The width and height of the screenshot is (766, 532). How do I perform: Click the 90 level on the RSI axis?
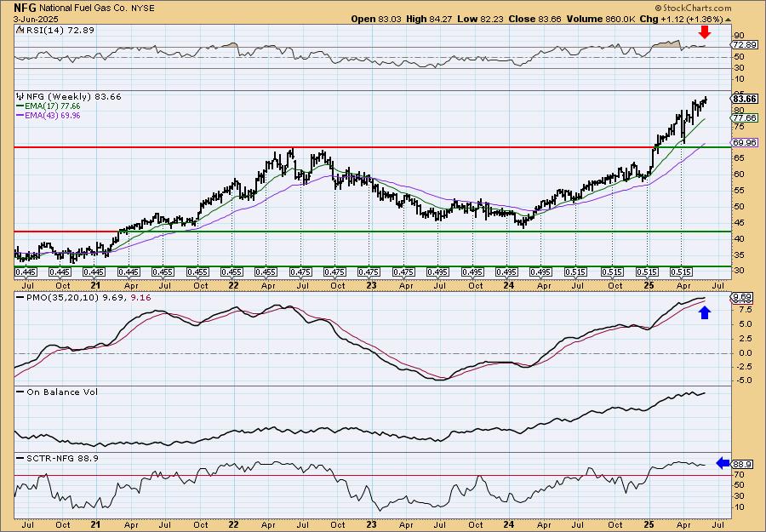tap(739, 36)
